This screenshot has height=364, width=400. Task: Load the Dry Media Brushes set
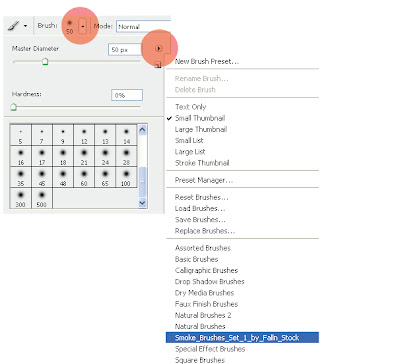(204, 293)
